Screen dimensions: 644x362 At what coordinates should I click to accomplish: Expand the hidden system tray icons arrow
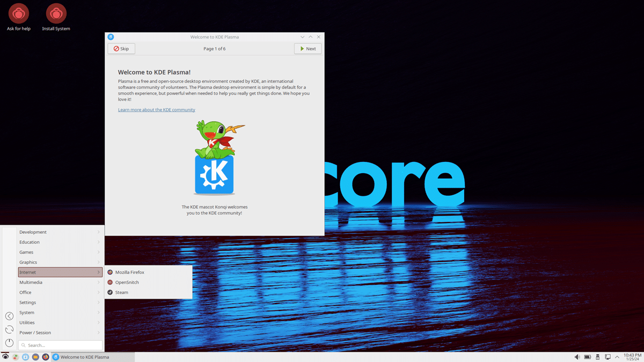(617, 357)
